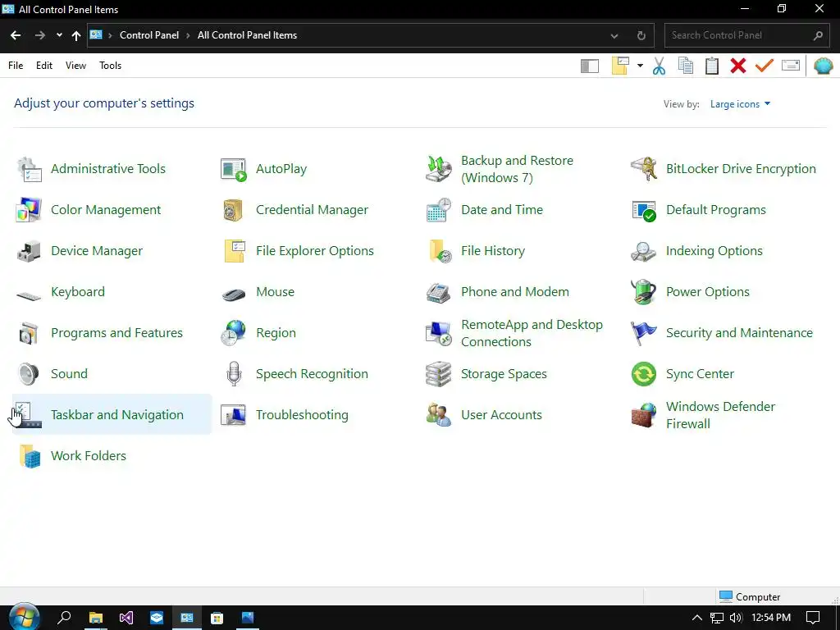
Task: Click Control Panel breadcrumb in address bar
Action: (x=149, y=35)
